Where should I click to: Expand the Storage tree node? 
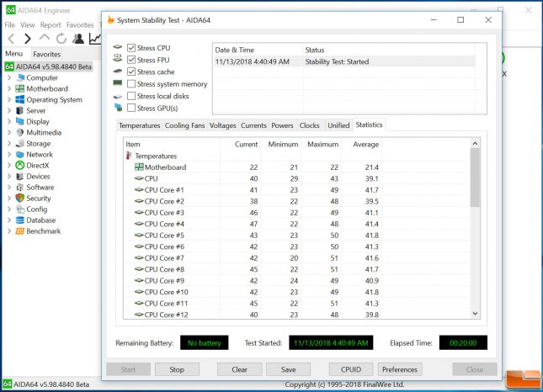(x=9, y=143)
